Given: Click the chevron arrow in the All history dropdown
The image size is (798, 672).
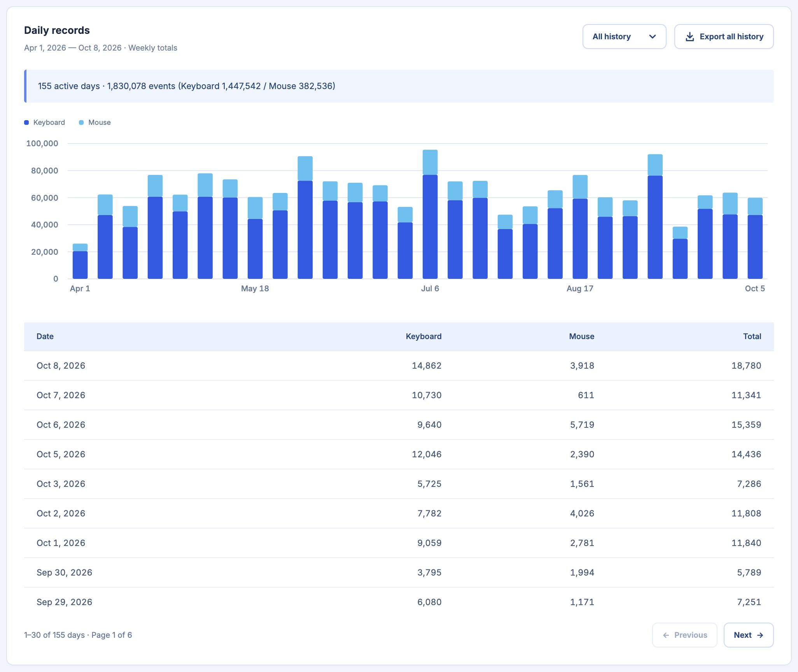Looking at the screenshot, I should [x=653, y=37].
